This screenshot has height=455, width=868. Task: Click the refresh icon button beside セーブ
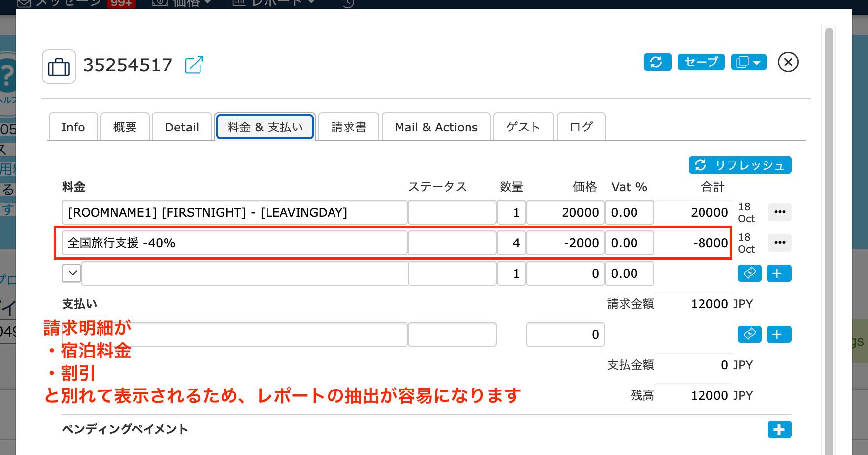[x=657, y=62]
